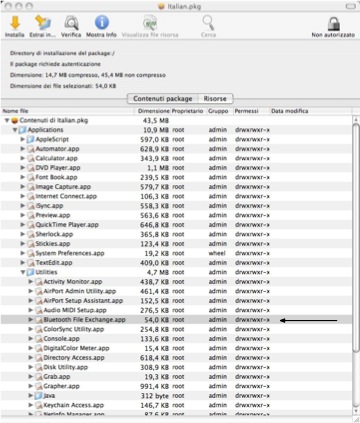Click the Automator.app icon

(x=31, y=149)
